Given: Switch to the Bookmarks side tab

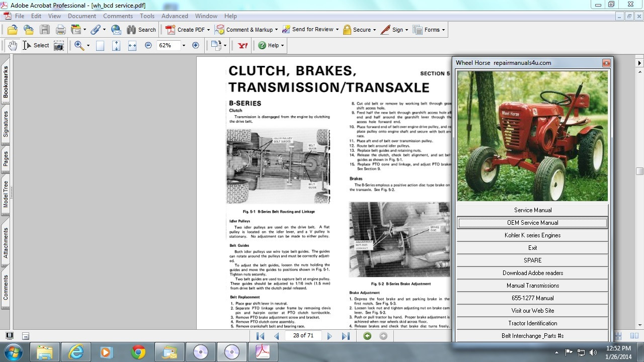Looking at the screenshot, I should click(x=6, y=82).
